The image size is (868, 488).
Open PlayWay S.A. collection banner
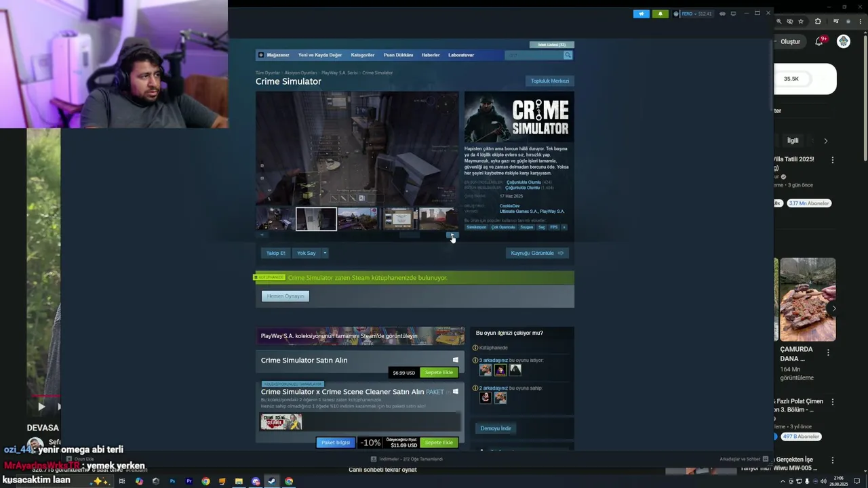360,335
